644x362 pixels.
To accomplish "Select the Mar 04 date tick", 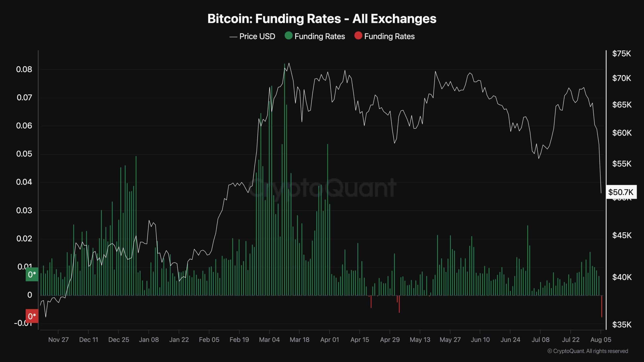I will click(269, 340).
